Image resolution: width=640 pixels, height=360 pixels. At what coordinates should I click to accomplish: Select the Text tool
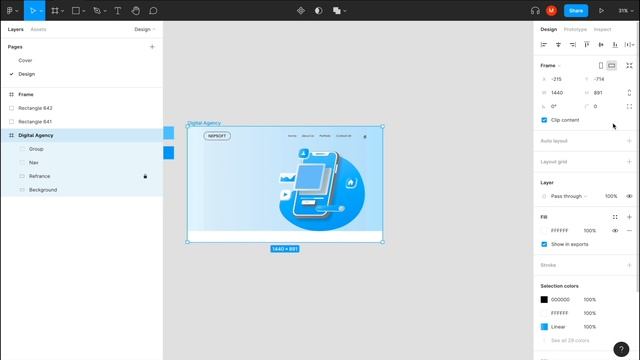pyautogui.click(x=118, y=11)
